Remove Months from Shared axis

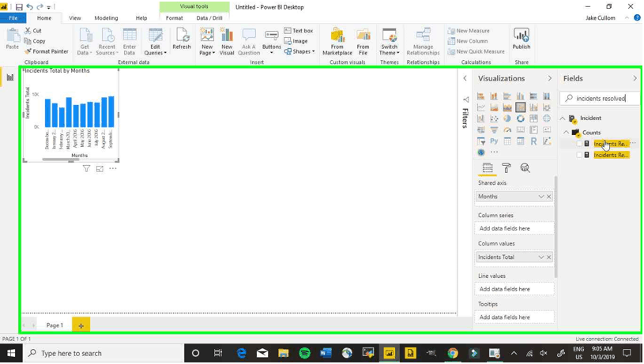point(548,197)
